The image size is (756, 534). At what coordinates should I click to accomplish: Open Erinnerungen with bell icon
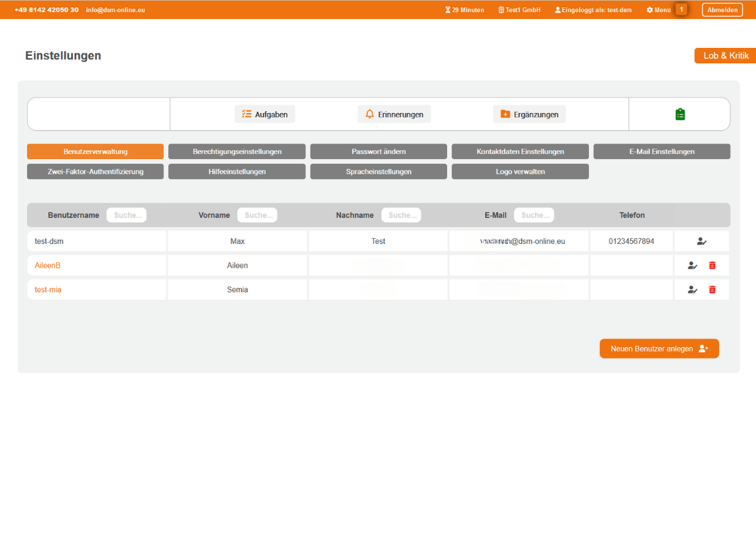point(394,114)
